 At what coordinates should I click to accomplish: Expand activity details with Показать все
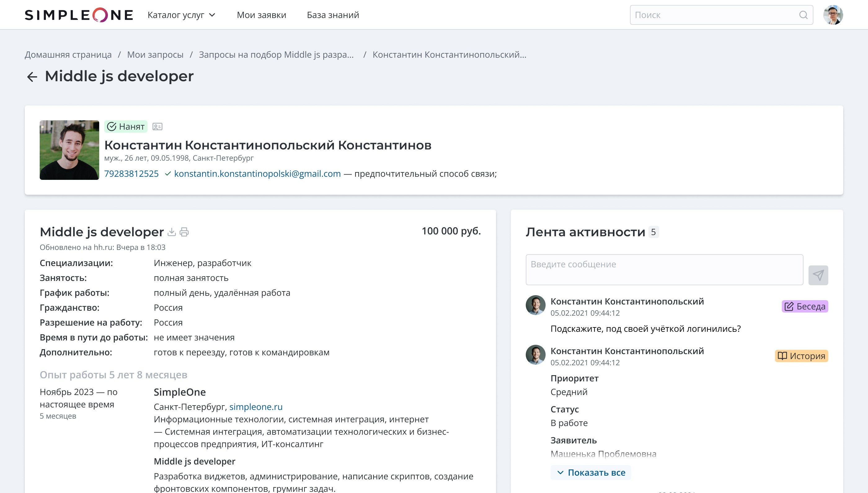click(591, 472)
